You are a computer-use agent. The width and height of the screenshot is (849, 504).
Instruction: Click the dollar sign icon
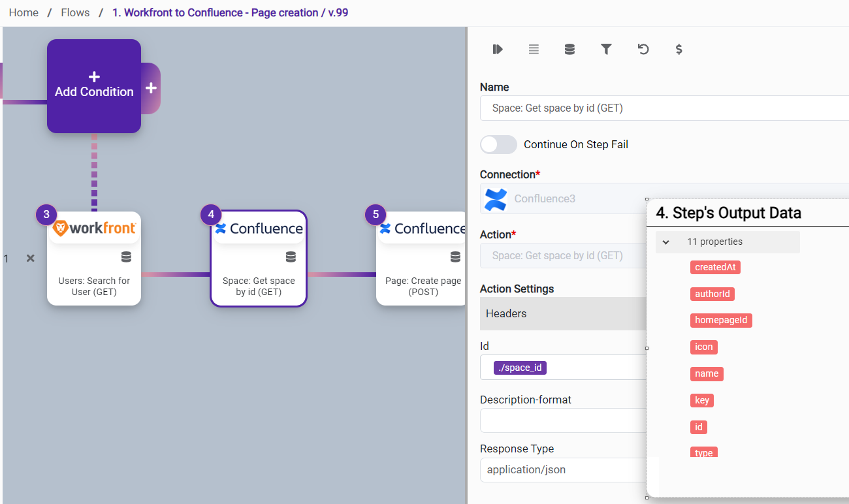pos(679,49)
